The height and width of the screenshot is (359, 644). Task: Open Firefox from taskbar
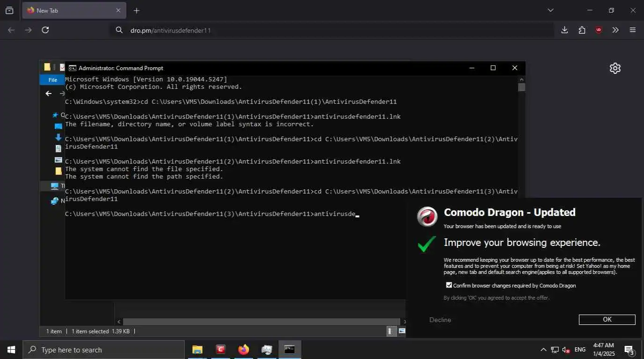[243, 350]
